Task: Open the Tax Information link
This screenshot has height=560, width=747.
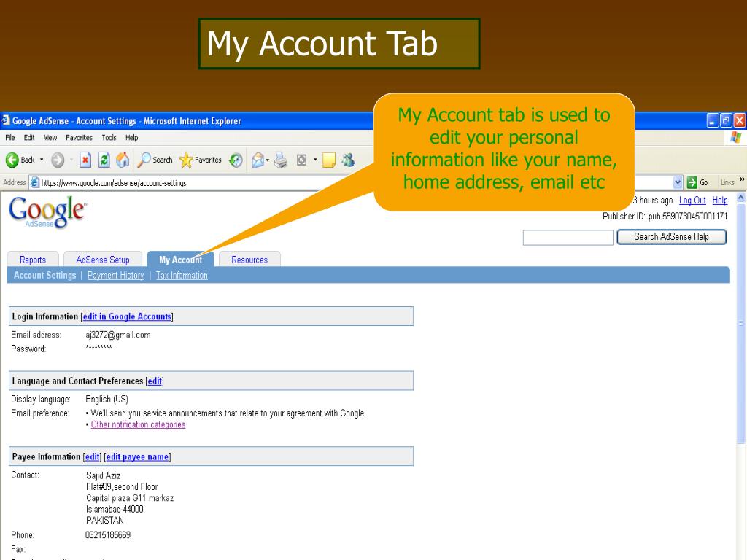Action: 182,275
